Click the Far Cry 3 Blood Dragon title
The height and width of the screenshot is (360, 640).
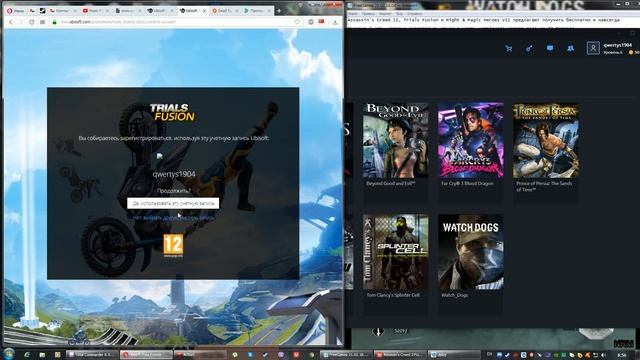[467, 184]
